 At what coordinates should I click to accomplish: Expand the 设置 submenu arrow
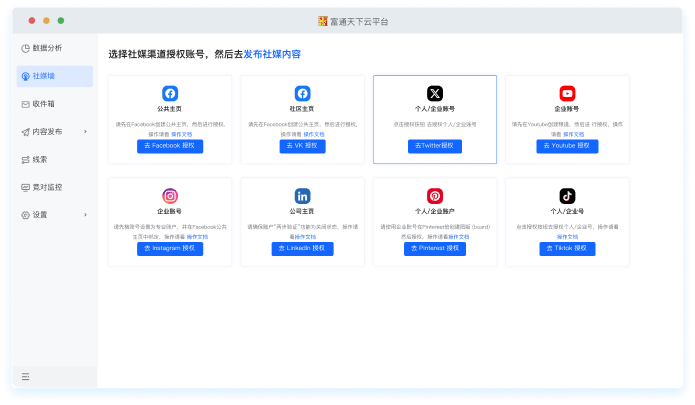pos(85,214)
